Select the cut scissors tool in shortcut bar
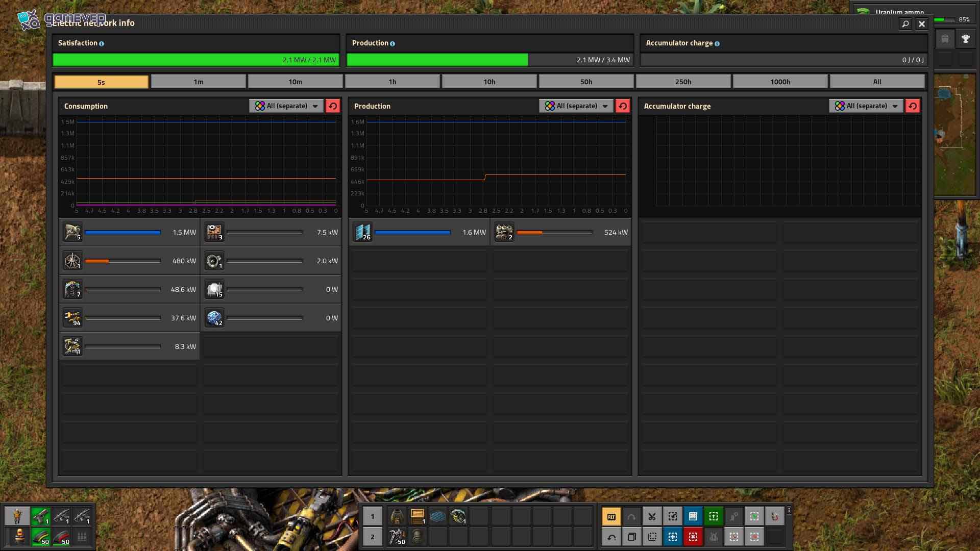 (x=652, y=516)
